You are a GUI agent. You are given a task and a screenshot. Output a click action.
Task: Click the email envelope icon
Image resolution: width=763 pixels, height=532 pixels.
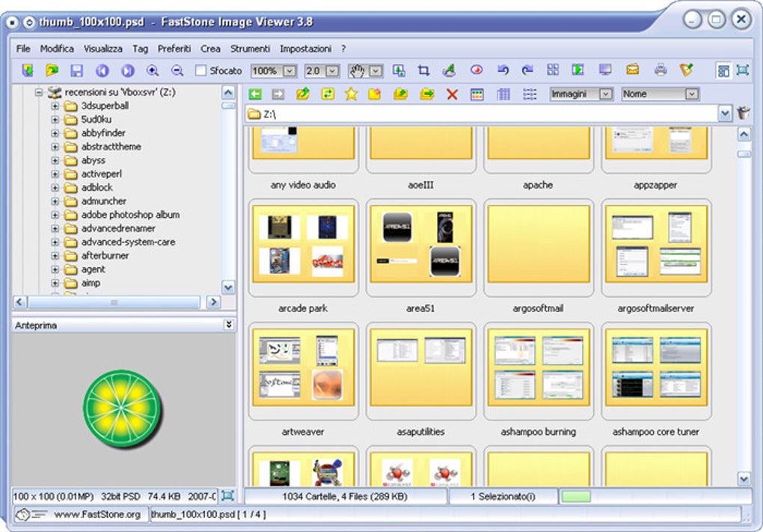(633, 70)
